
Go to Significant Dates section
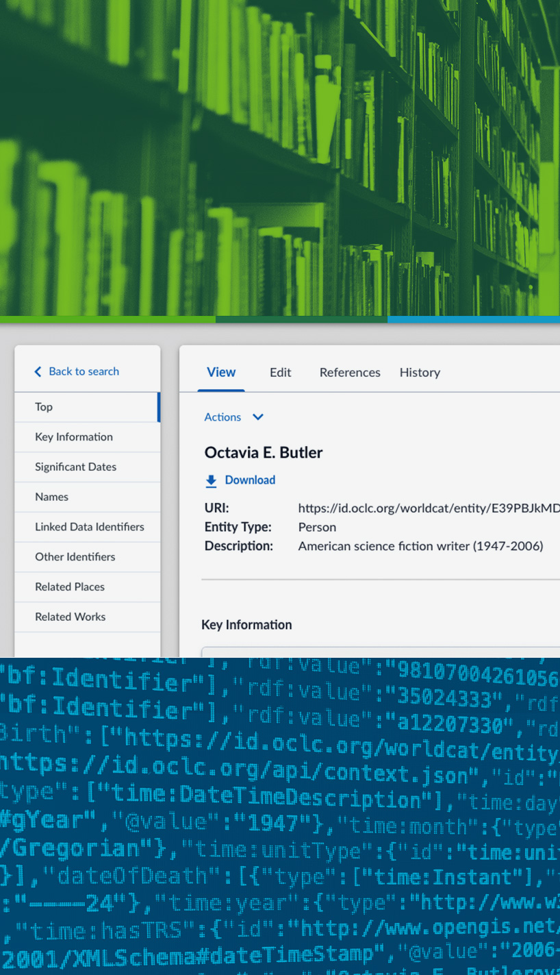75,467
